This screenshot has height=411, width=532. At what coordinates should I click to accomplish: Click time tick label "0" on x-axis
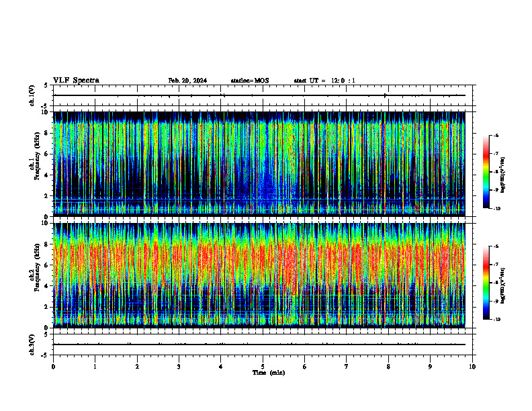pyautogui.click(x=53, y=367)
